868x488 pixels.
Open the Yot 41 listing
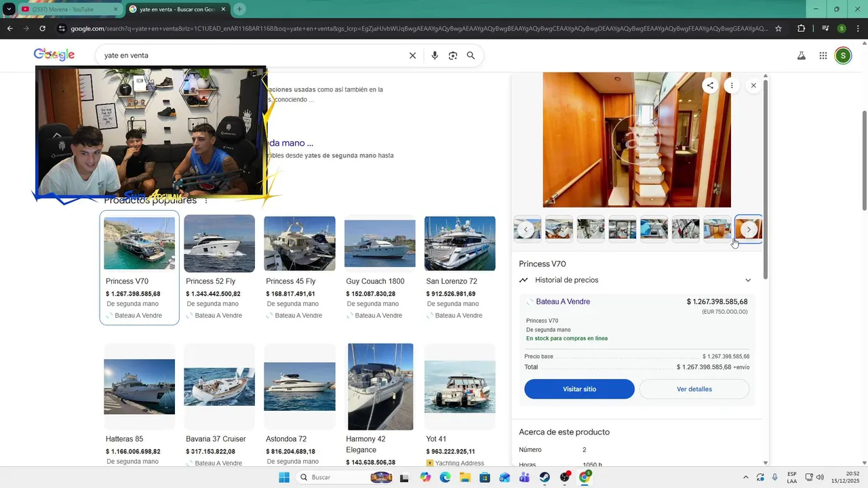click(460, 405)
